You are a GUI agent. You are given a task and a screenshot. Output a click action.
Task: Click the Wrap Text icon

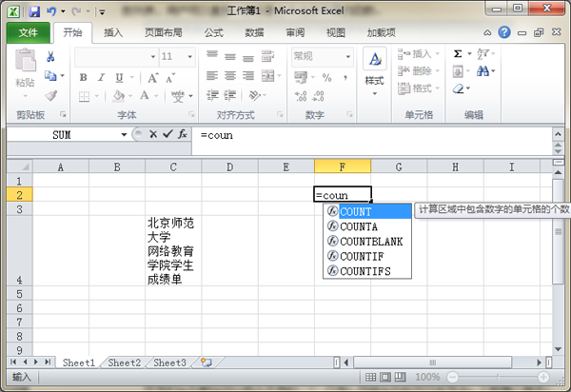coord(267,56)
